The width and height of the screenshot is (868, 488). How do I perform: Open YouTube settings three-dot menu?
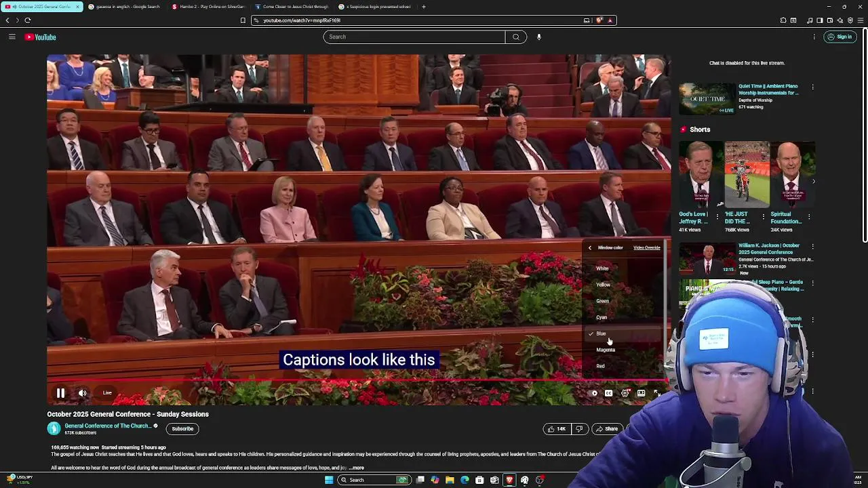click(814, 37)
